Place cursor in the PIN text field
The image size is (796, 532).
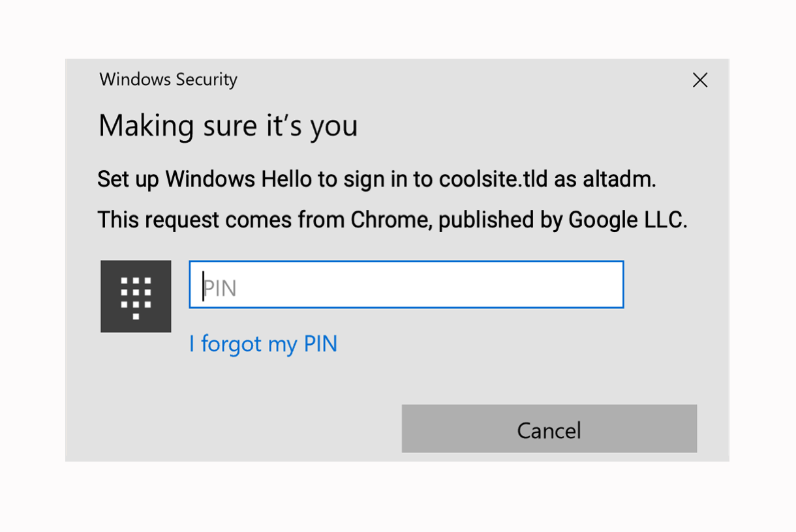coord(405,285)
